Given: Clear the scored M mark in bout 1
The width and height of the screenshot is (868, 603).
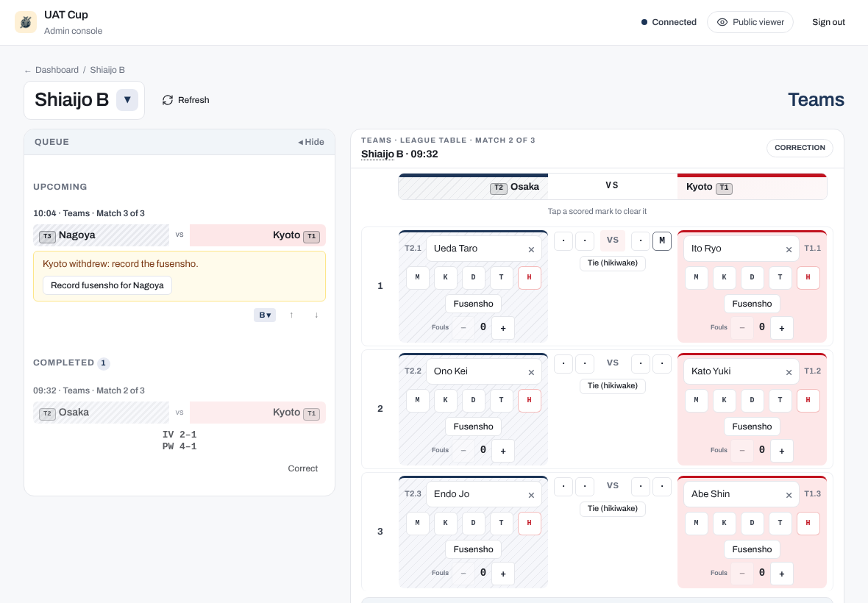Looking at the screenshot, I should click(x=662, y=240).
